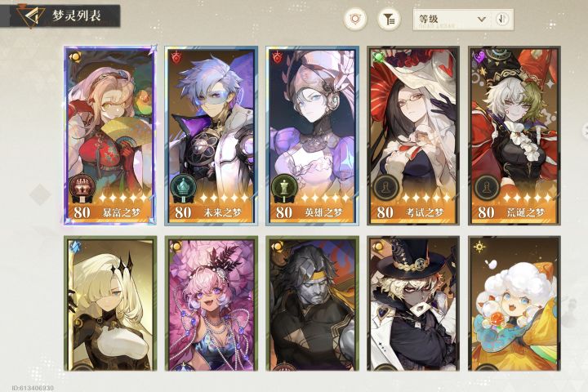Click the green gem element icon on 考试之梦
The width and height of the screenshot is (588, 392).
[378, 57]
